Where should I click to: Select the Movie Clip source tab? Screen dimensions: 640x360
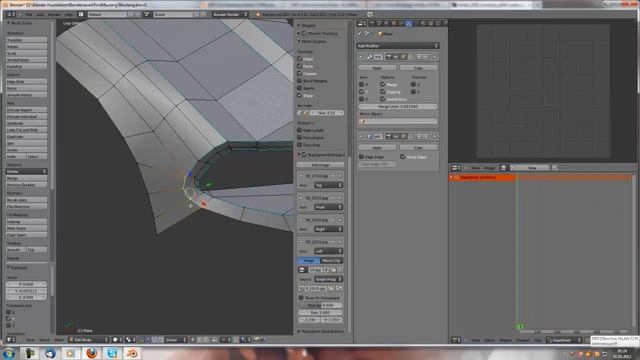click(331, 260)
